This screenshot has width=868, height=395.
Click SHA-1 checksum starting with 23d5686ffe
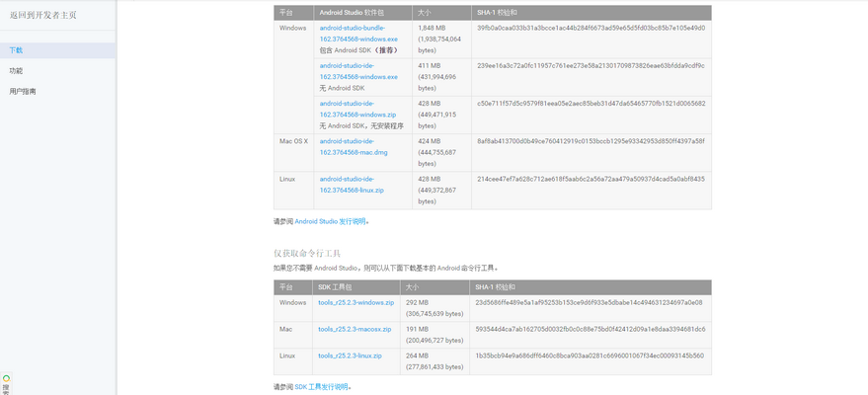pyautogui.click(x=589, y=302)
